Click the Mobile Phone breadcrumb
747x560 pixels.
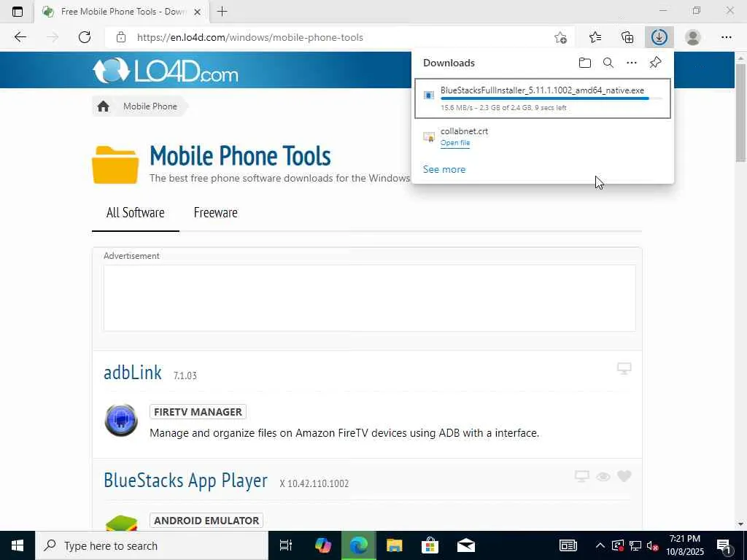pos(150,106)
